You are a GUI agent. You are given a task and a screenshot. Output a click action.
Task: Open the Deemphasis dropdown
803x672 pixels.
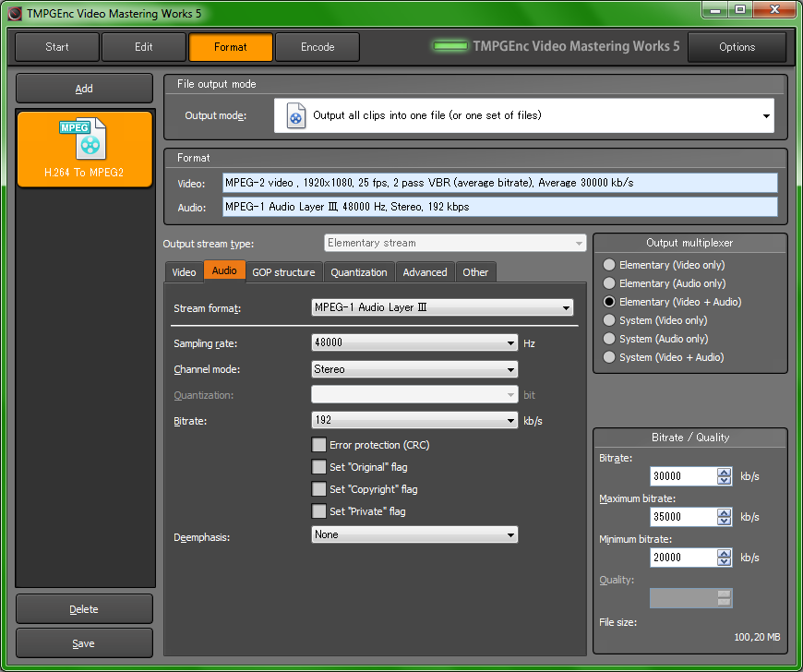[414, 534]
